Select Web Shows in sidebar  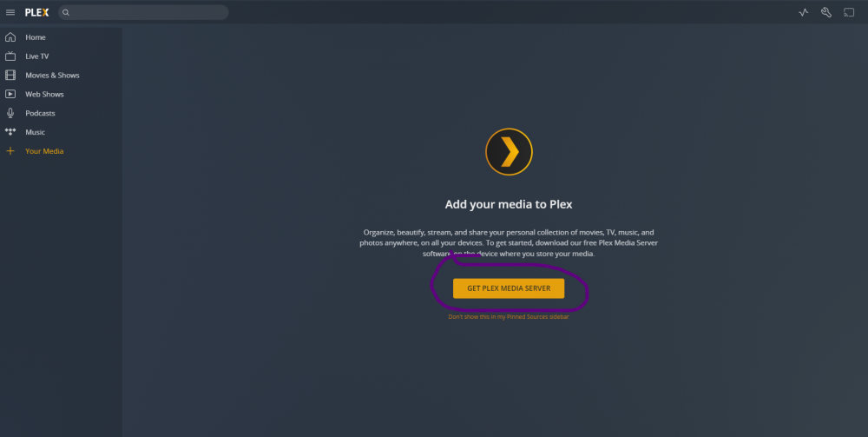(x=45, y=94)
